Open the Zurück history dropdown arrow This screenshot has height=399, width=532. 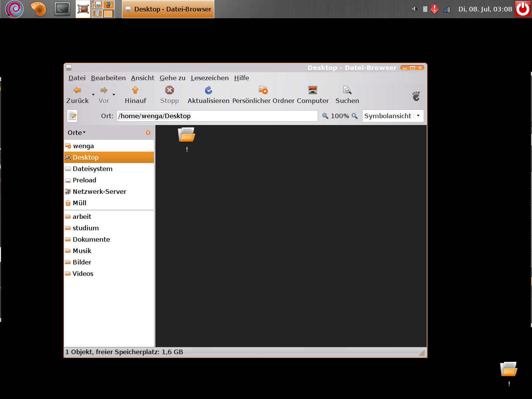coord(93,95)
